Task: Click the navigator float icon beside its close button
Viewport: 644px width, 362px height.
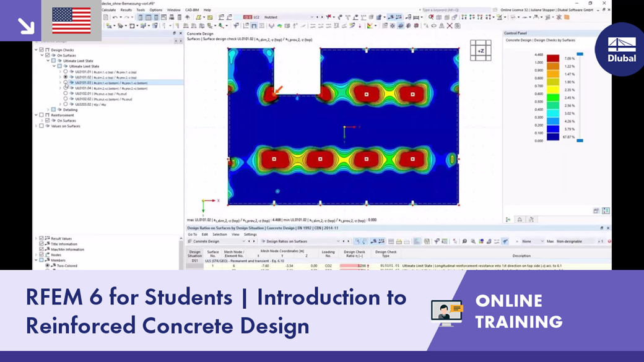Action: (174, 33)
